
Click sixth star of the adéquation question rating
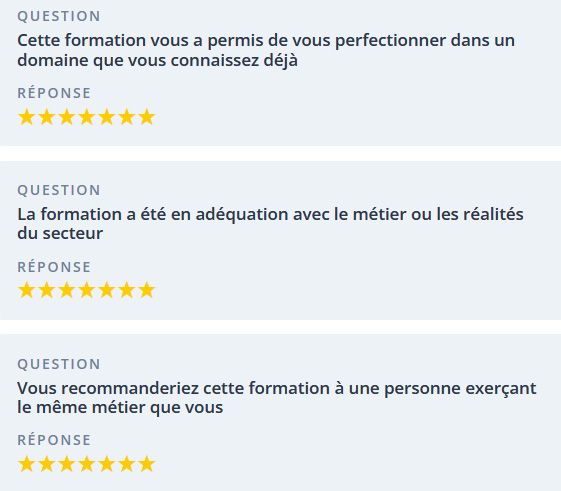click(x=127, y=290)
